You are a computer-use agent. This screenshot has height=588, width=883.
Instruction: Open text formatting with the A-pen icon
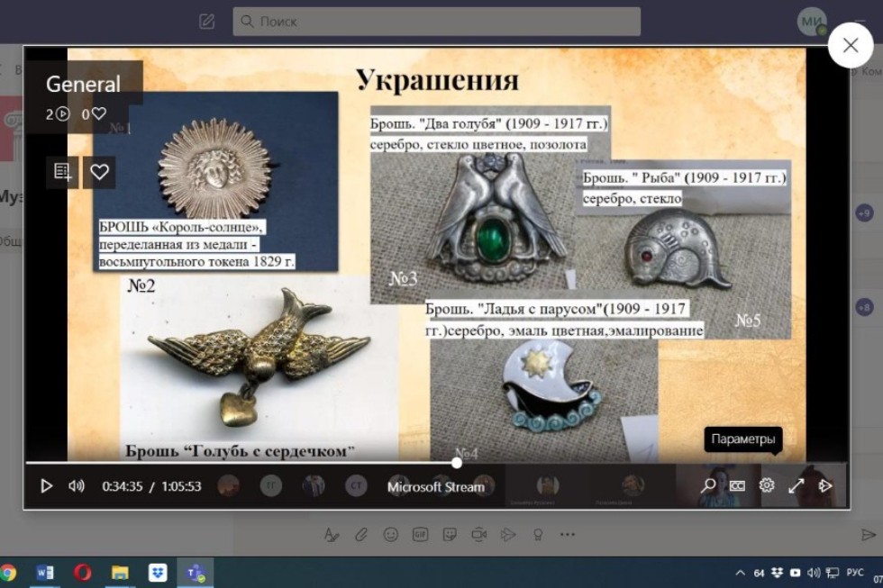click(x=332, y=534)
